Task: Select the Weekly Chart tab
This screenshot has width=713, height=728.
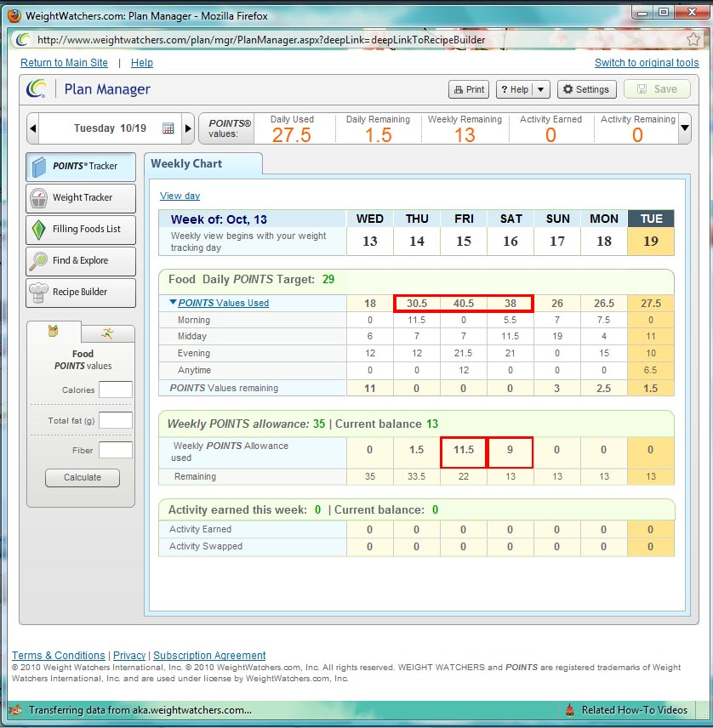Action: tap(203, 164)
